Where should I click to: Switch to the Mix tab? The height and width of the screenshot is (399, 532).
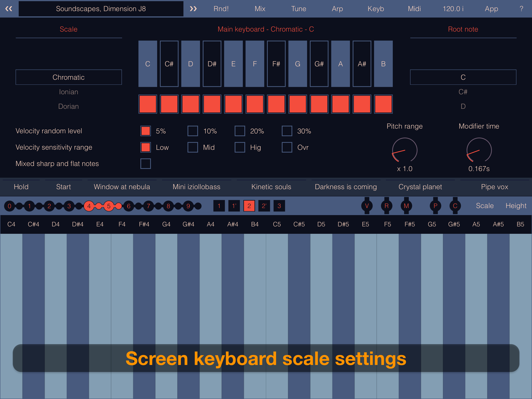tap(260, 9)
